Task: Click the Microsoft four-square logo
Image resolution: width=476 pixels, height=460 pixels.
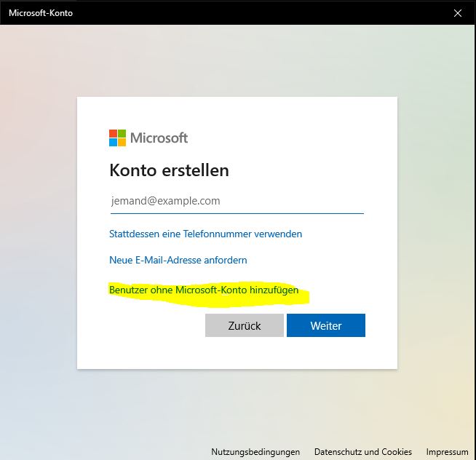Action: [x=117, y=138]
